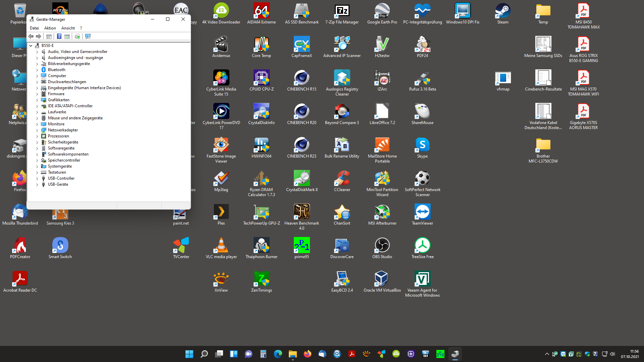This screenshot has width=644, height=362.
Task: Select the Oracle VM VirtualBox desktop icon
Action: (x=382, y=282)
